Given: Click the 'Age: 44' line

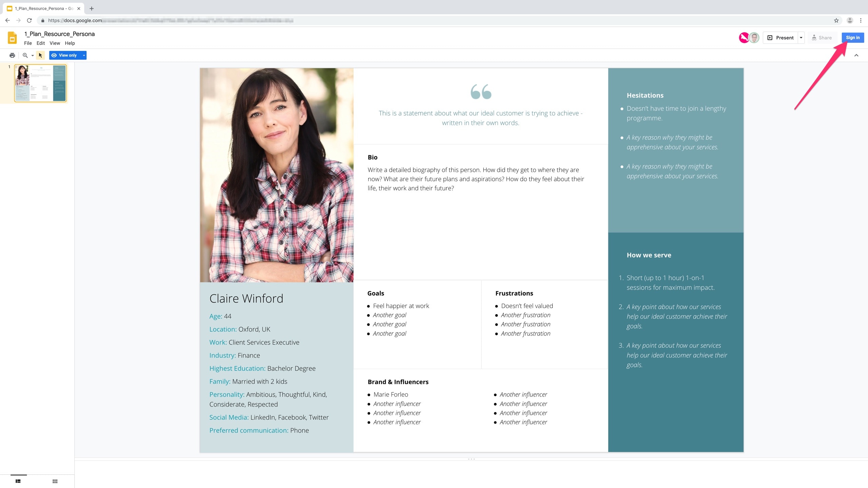Looking at the screenshot, I should (220, 316).
